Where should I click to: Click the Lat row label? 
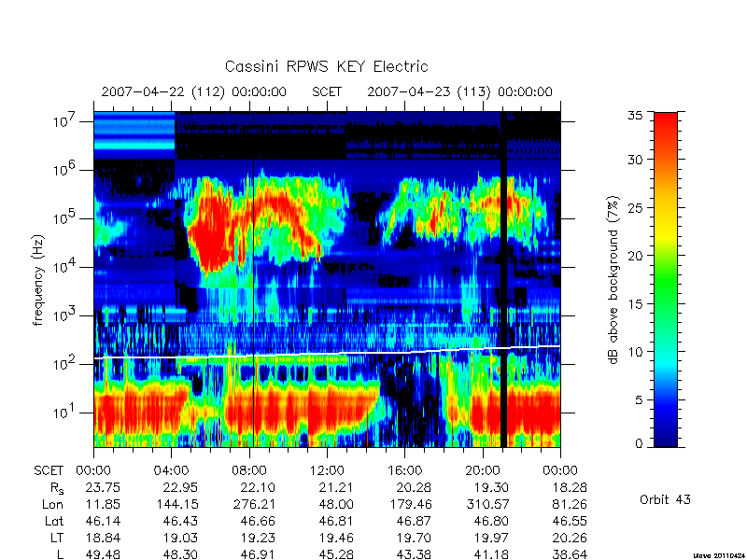tap(54, 521)
